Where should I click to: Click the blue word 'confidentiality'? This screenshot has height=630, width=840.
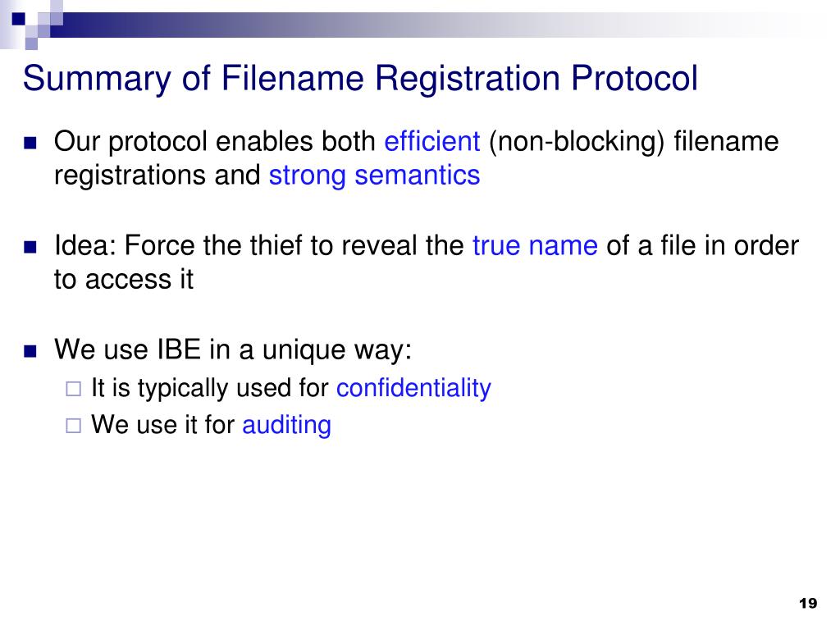click(x=413, y=388)
